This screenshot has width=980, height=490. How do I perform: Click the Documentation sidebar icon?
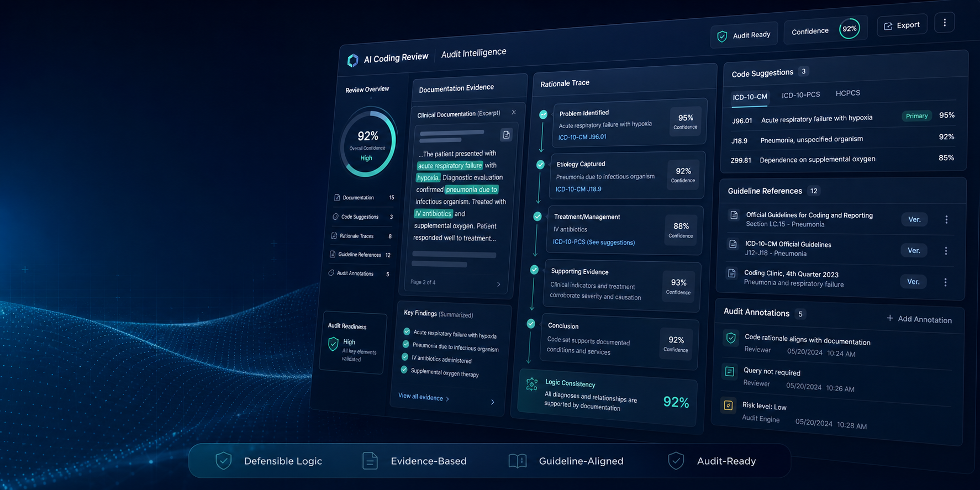pos(337,197)
